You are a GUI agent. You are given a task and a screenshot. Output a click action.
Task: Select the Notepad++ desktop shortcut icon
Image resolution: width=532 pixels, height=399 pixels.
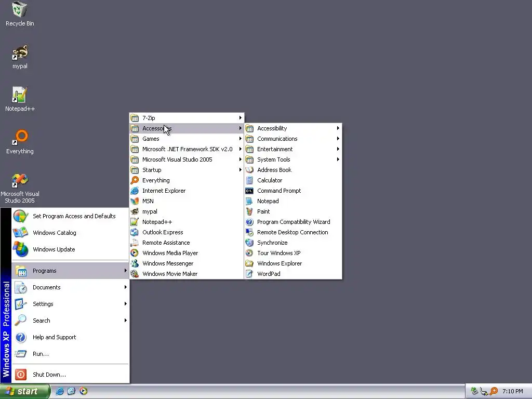pyautogui.click(x=20, y=99)
